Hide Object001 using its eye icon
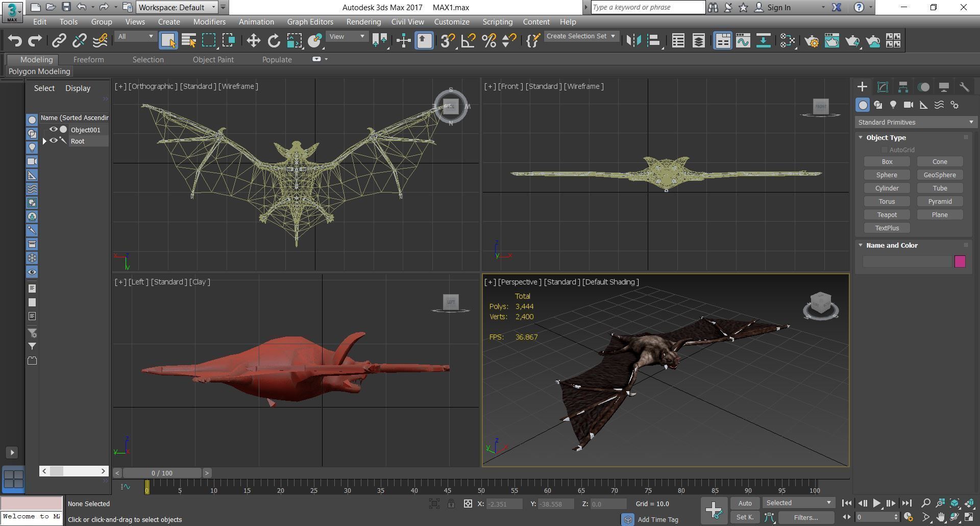This screenshot has width=980, height=526. tap(53, 130)
